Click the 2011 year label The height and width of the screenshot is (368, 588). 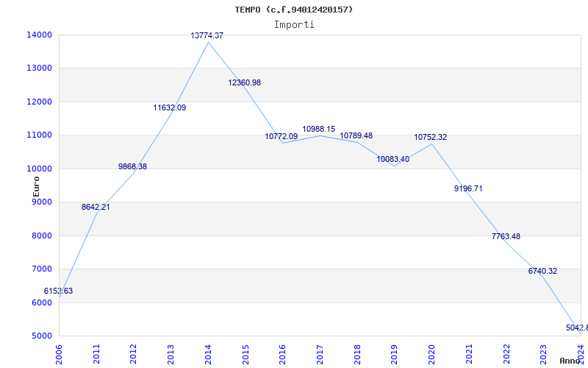point(96,355)
